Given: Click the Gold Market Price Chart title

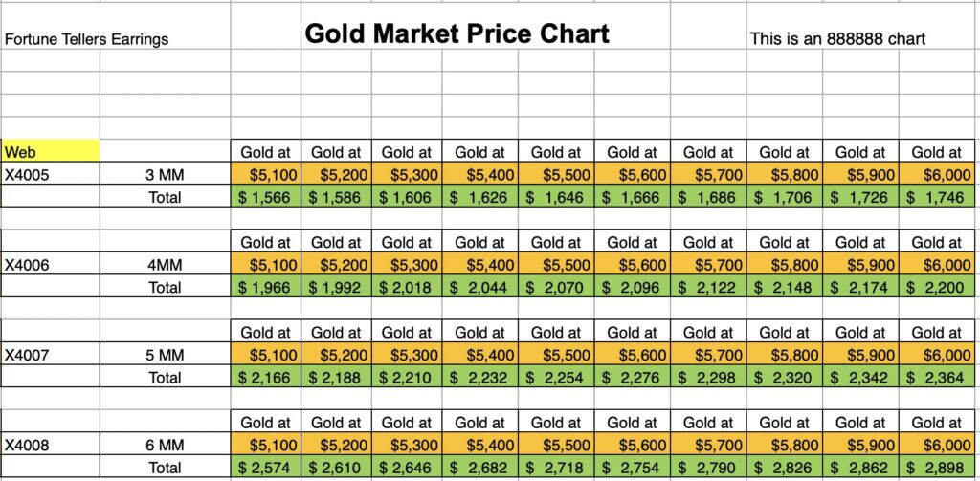Looking at the screenshot, I should pos(457,34).
